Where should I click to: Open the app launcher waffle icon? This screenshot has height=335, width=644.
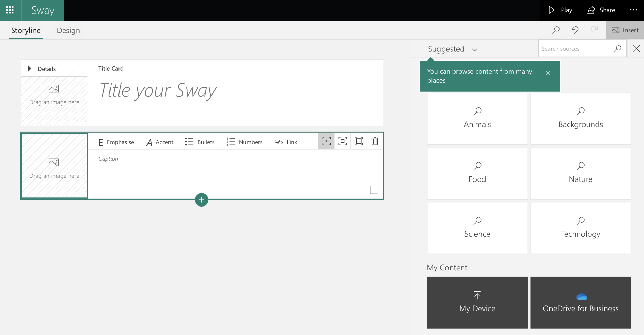pyautogui.click(x=10, y=10)
